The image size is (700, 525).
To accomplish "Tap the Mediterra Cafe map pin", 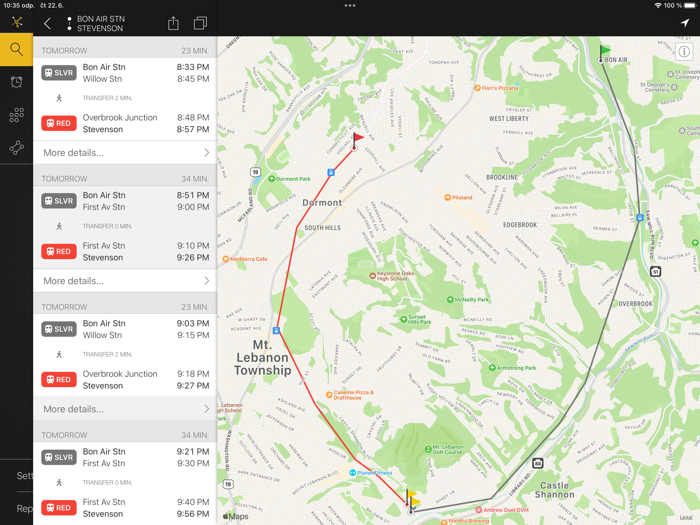I will pyautogui.click(x=226, y=259).
